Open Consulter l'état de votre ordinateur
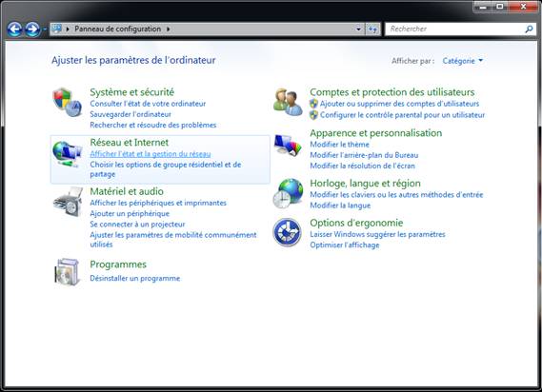542x392 pixels. [148, 104]
